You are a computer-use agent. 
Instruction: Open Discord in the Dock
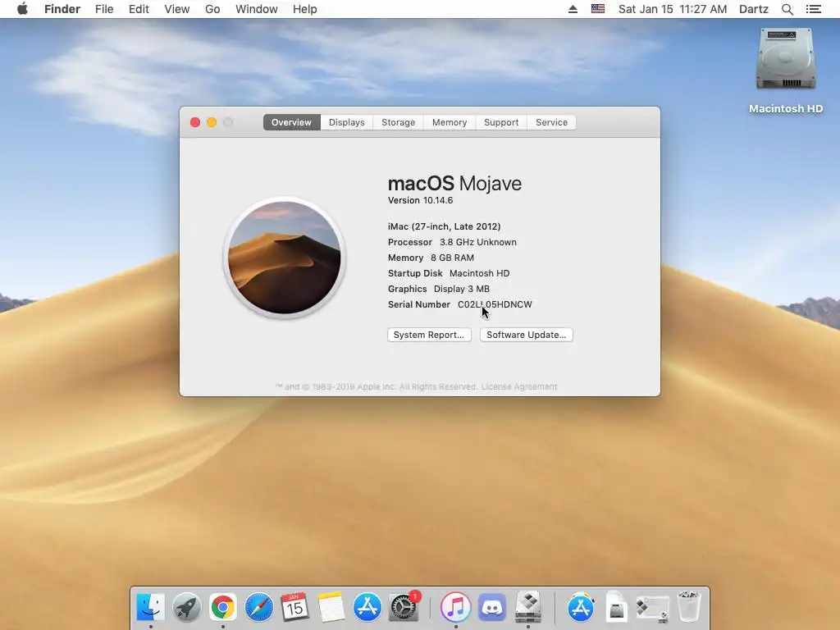(492, 607)
